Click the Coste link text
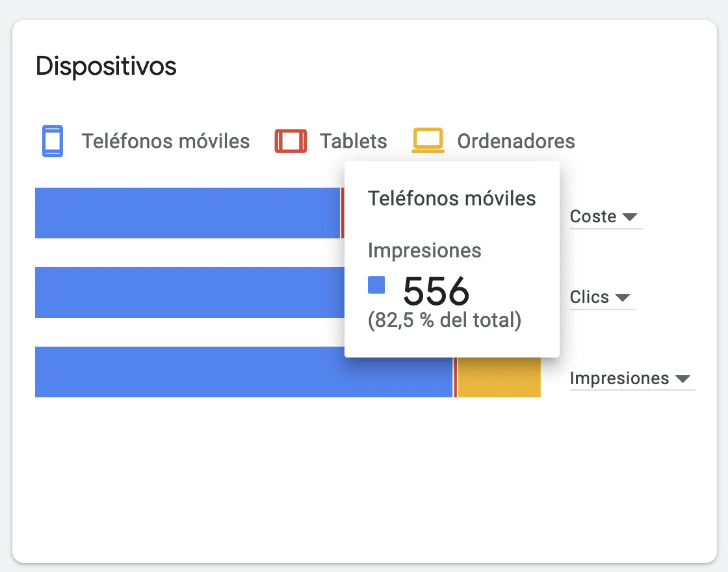 coord(592,216)
